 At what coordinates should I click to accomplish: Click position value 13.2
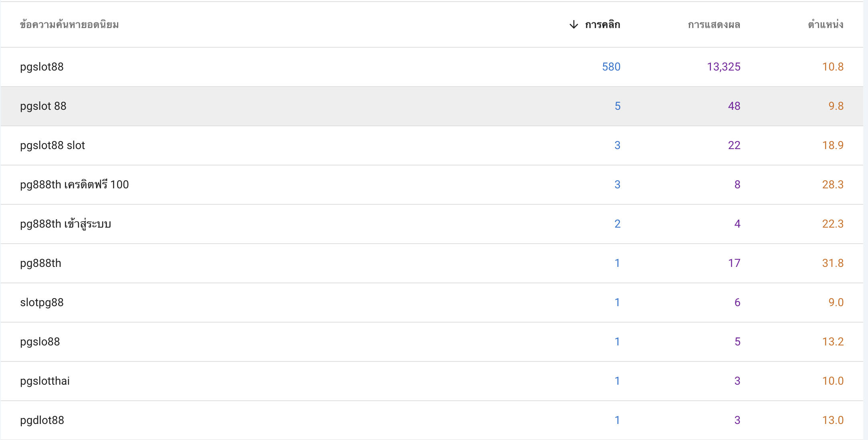(833, 342)
